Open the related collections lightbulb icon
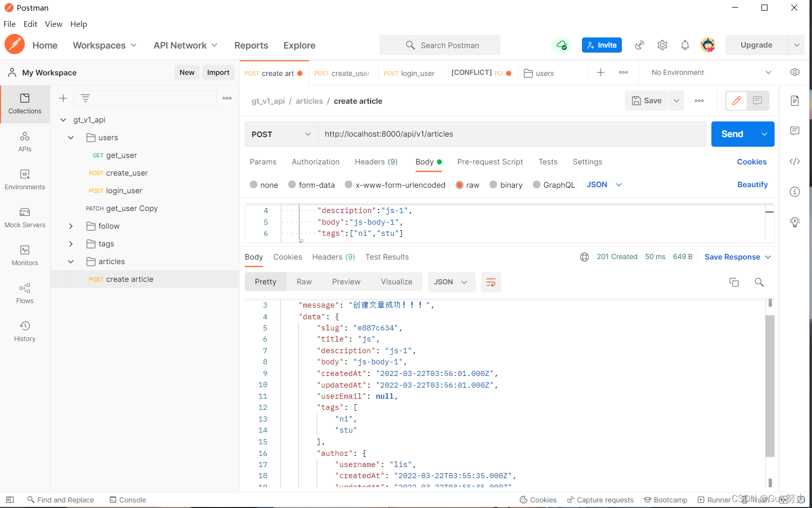Screen dimensions: 812x508 tap(795, 222)
